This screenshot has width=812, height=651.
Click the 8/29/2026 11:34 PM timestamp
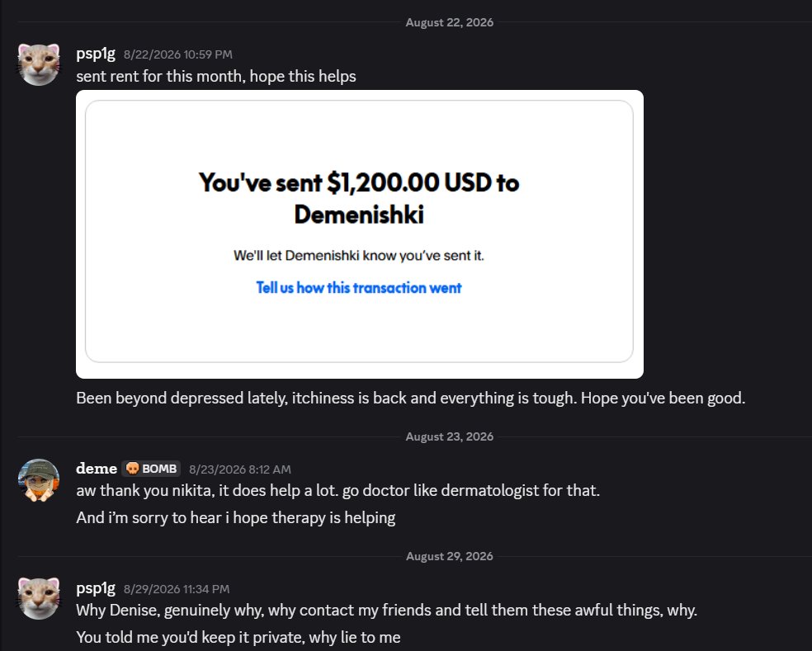(x=177, y=589)
